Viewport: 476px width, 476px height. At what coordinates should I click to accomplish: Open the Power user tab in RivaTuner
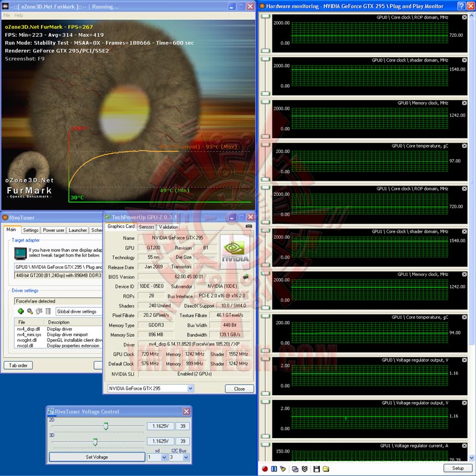coord(54,230)
